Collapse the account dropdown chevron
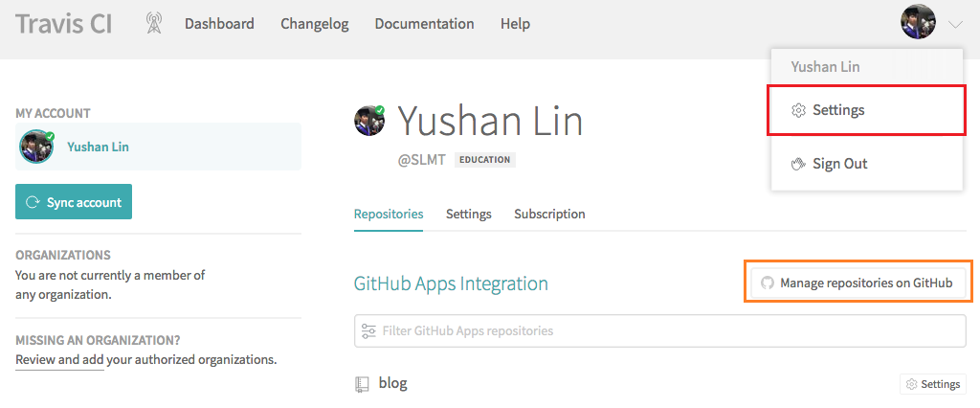 click(x=955, y=24)
